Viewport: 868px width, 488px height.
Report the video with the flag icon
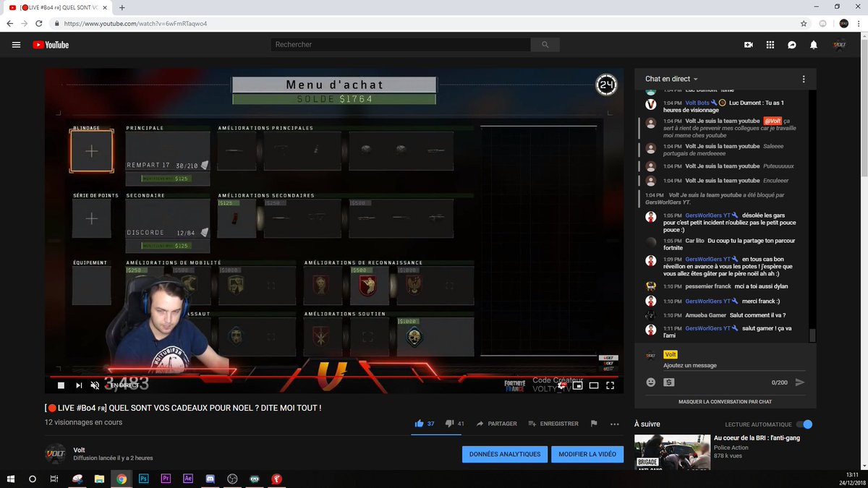[x=594, y=424]
